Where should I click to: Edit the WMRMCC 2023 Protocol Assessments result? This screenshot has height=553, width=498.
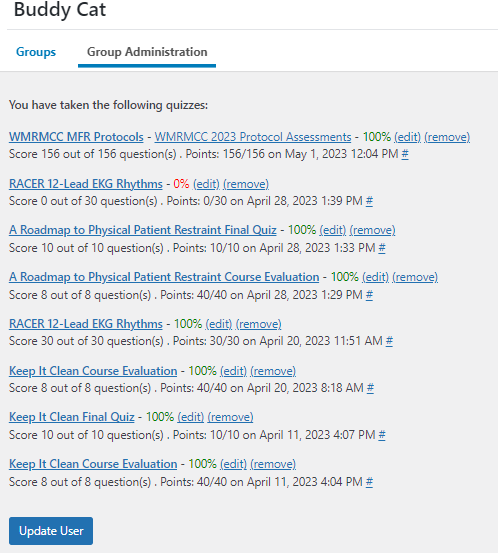(x=407, y=137)
